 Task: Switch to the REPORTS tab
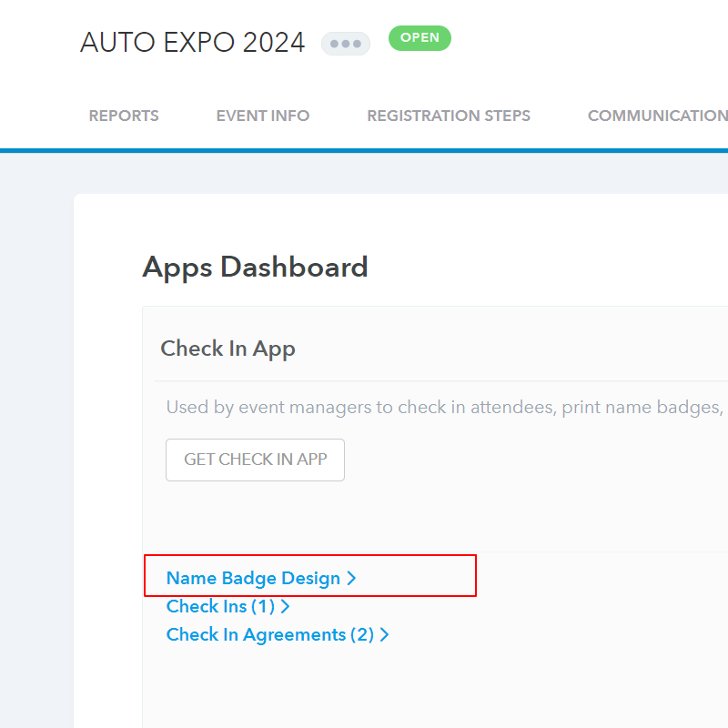point(124,116)
